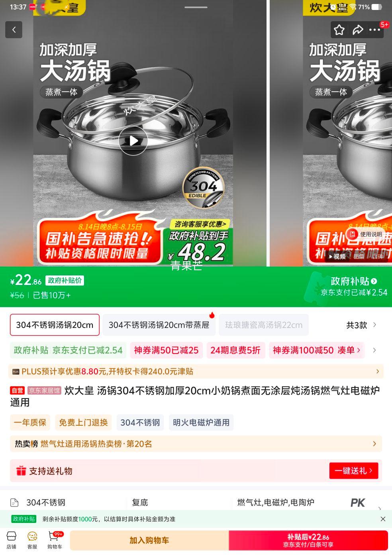Tap the 一键送礼 gift button
Screen dimensions: 392x558
354,471
